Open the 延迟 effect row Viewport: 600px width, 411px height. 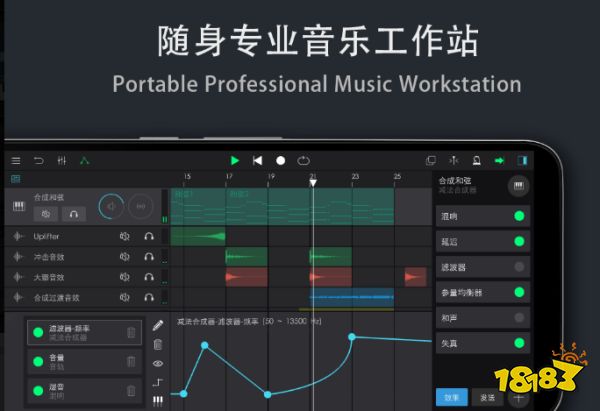coord(470,241)
